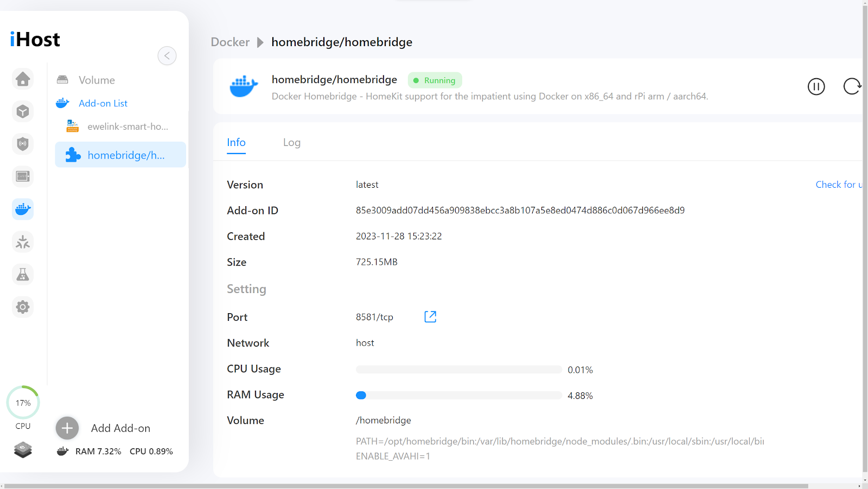Click the 4.88% RAM usage value
This screenshot has width=868, height=489.
click(x=580, y=396)
